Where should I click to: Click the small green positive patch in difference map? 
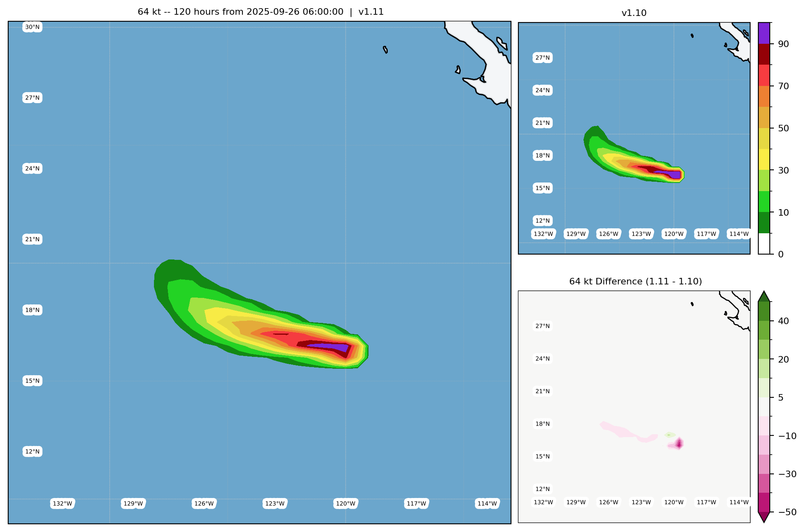pyautogui.click(x=669, y=435)
